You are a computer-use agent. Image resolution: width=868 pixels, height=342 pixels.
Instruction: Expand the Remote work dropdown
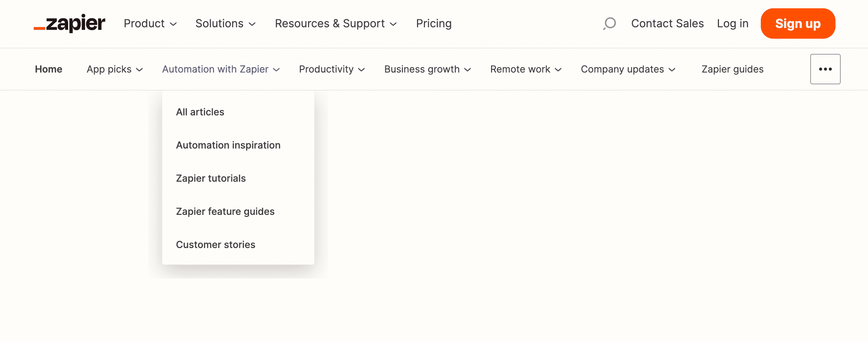pos(526,69)
